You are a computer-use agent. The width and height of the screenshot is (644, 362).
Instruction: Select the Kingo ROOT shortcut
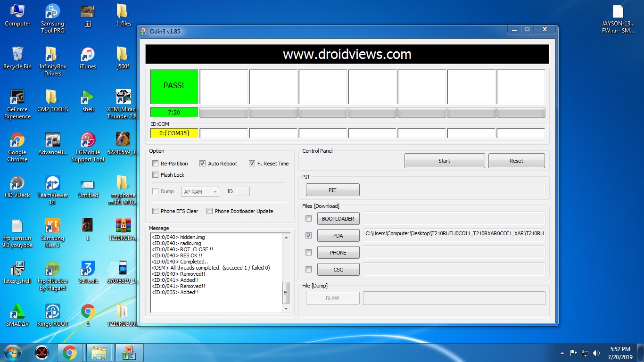coord(53,315)
